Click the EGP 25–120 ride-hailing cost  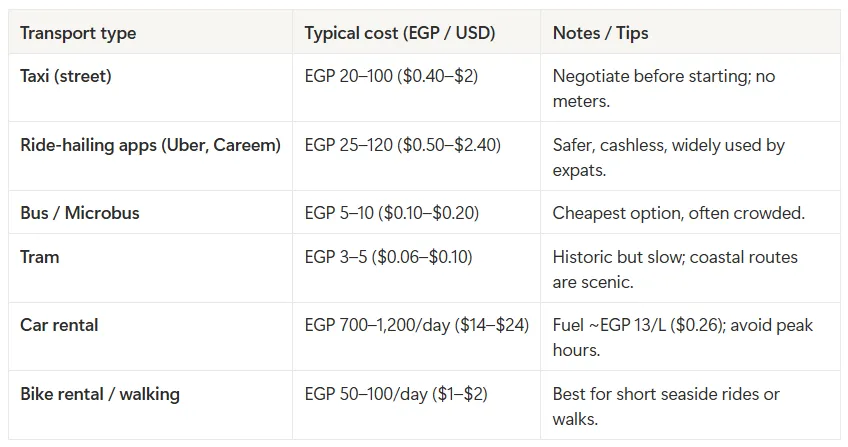[402, 145]
